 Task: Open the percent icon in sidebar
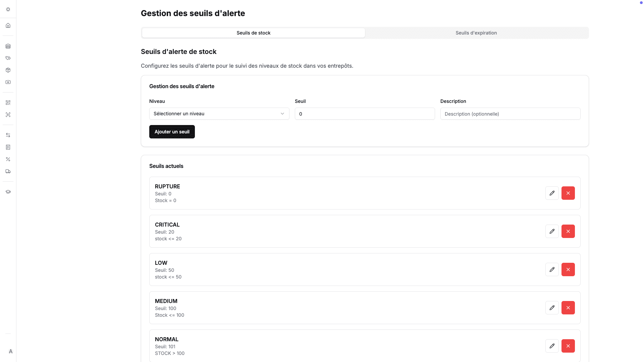pos(8,159)
